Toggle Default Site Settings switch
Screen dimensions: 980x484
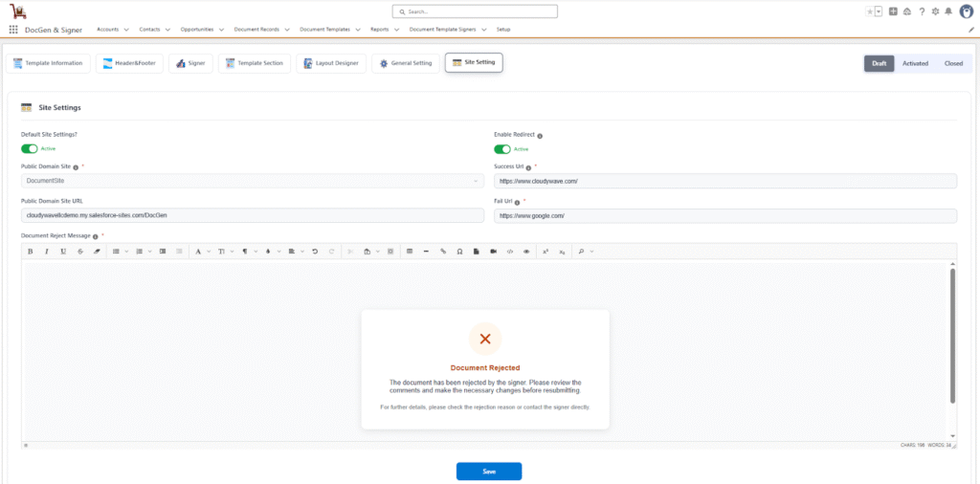click(x=29, y=148)
